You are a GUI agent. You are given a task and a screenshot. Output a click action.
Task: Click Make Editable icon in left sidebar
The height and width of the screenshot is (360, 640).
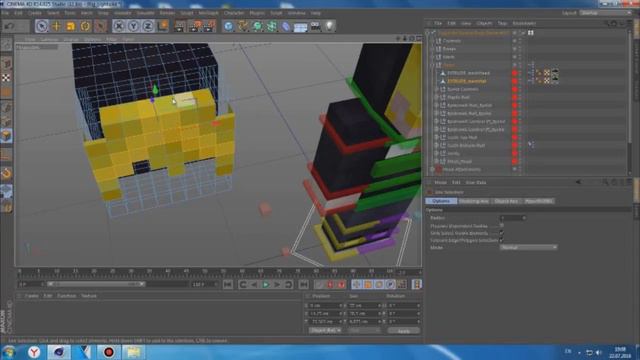point(6,45)
